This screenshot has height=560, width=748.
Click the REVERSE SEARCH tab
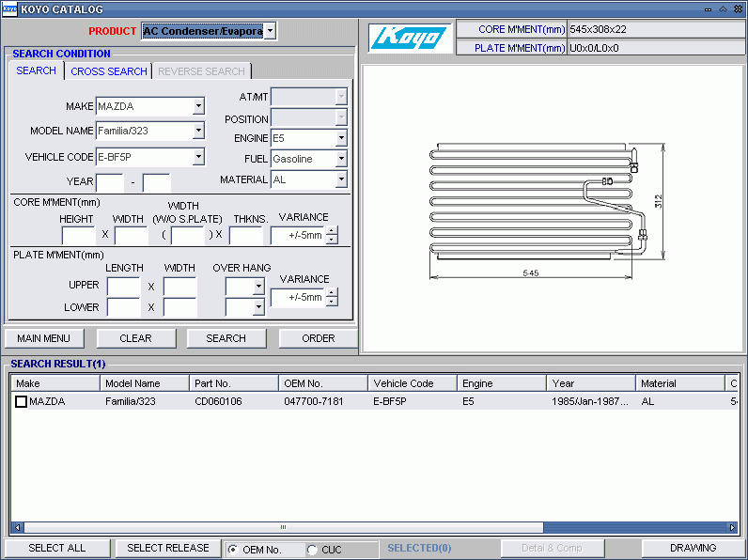(201, 71)
